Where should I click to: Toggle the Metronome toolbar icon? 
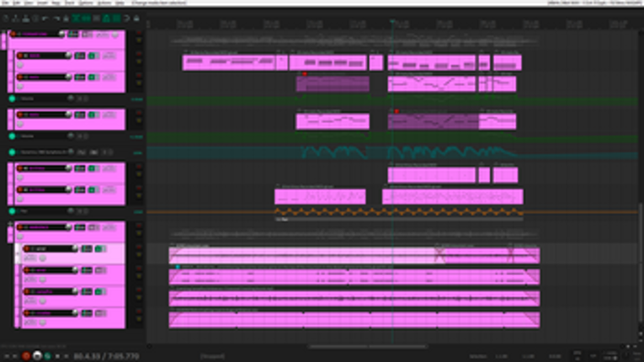coord(67,19)
